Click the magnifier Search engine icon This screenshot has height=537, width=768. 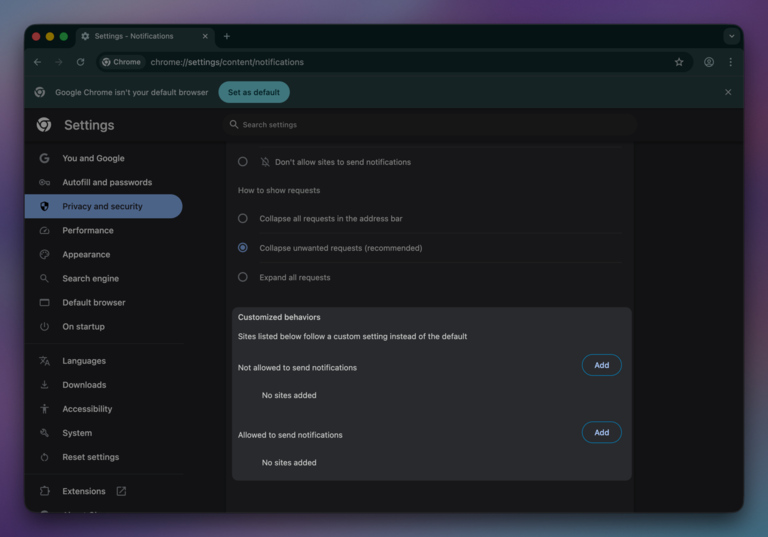point(45,278)
